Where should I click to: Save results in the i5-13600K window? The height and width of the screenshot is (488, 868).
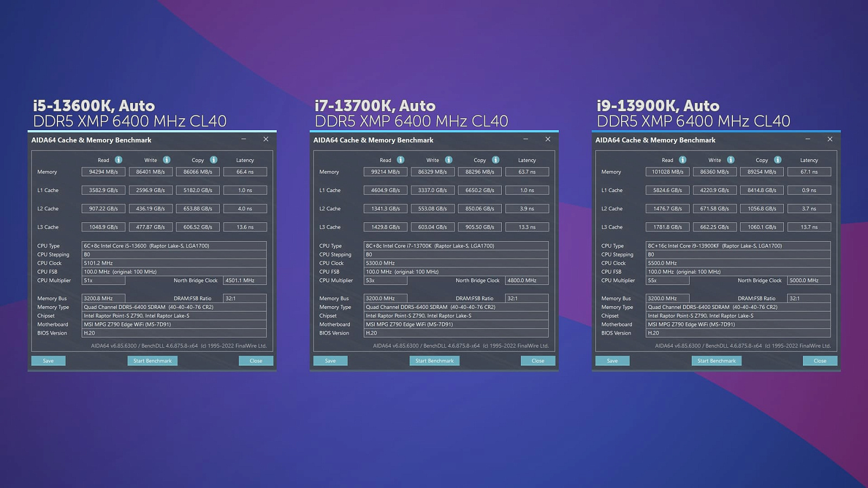pyautogui.click(x=48, y=361)
